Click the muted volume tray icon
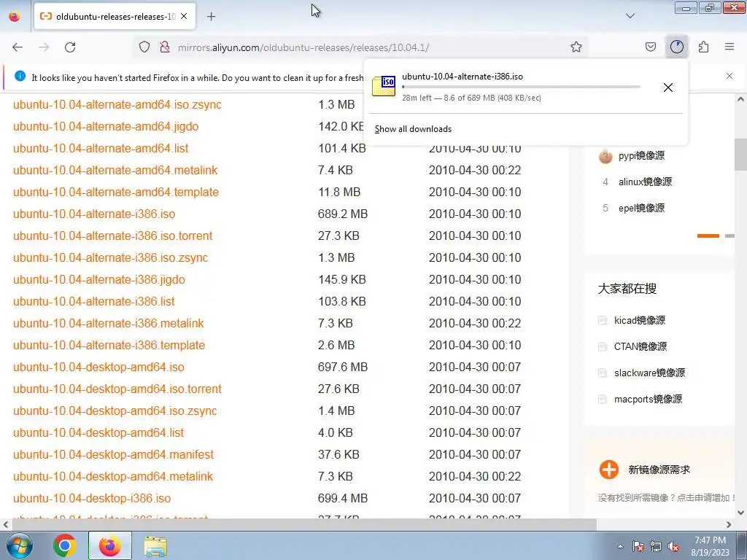 [673, 547]
